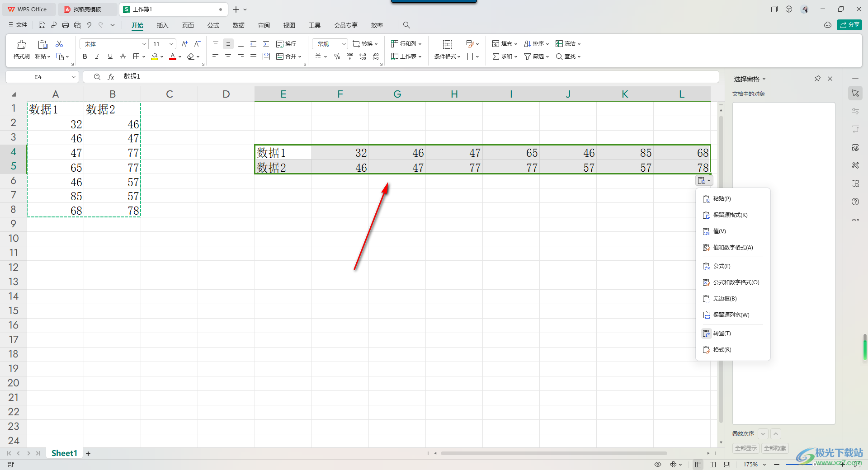Click the Format Painter icon

pos(21,44)
